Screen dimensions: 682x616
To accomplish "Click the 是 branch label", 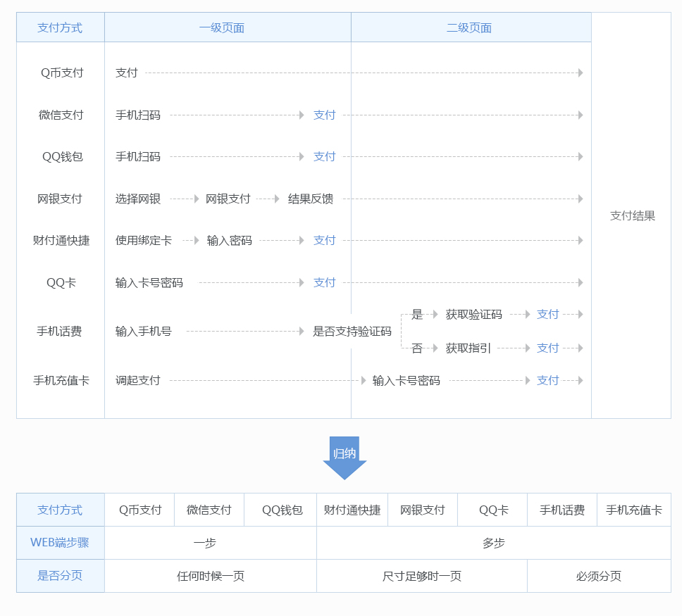I will point(417,314).
